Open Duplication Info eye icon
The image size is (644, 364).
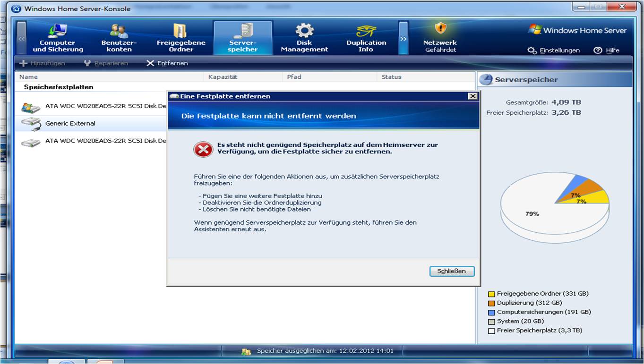[x=366, y=31]
